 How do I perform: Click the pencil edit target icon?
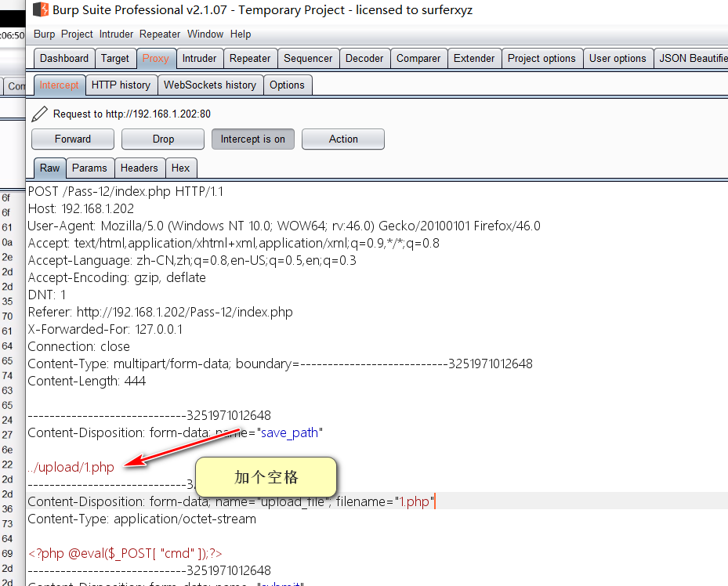39,114
